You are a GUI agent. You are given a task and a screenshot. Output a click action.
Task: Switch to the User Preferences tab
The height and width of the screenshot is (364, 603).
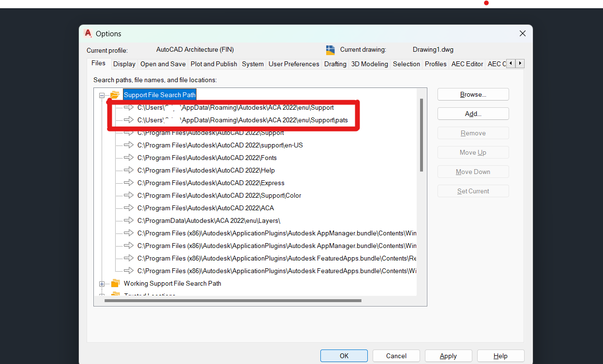tap(294, 64)
